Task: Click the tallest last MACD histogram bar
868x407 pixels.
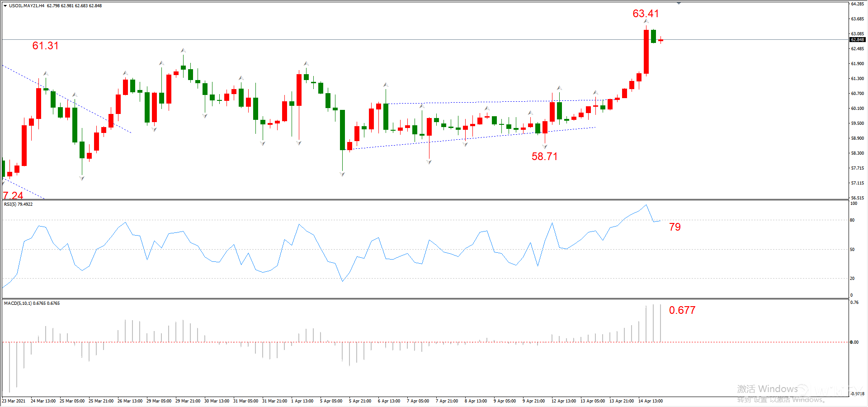Action: pos(660,323)
